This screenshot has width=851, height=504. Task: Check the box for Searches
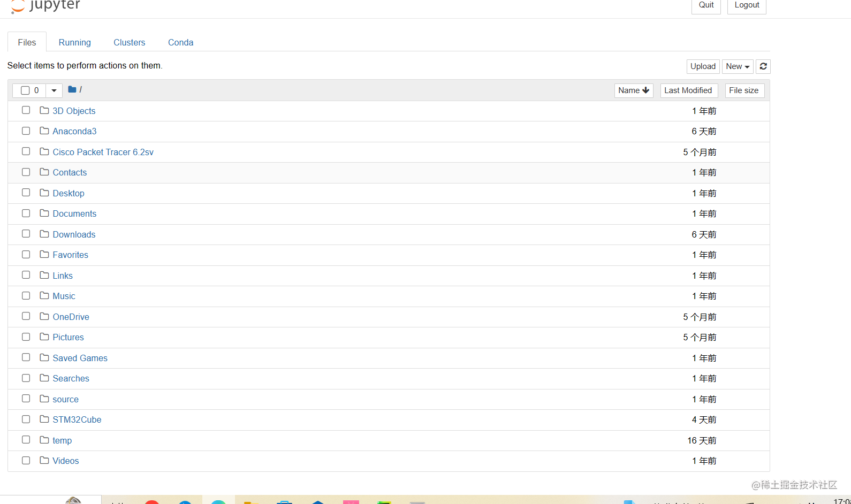[x=26, y=378]
